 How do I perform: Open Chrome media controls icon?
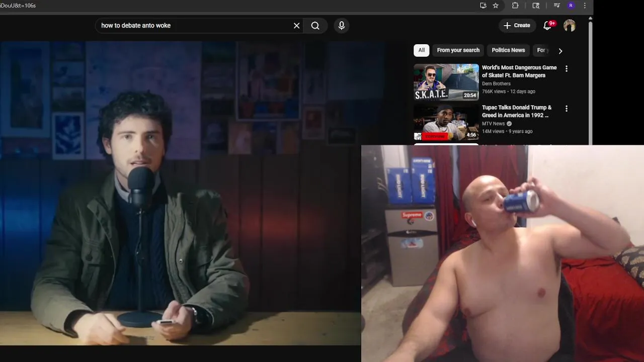coord(556,6)
